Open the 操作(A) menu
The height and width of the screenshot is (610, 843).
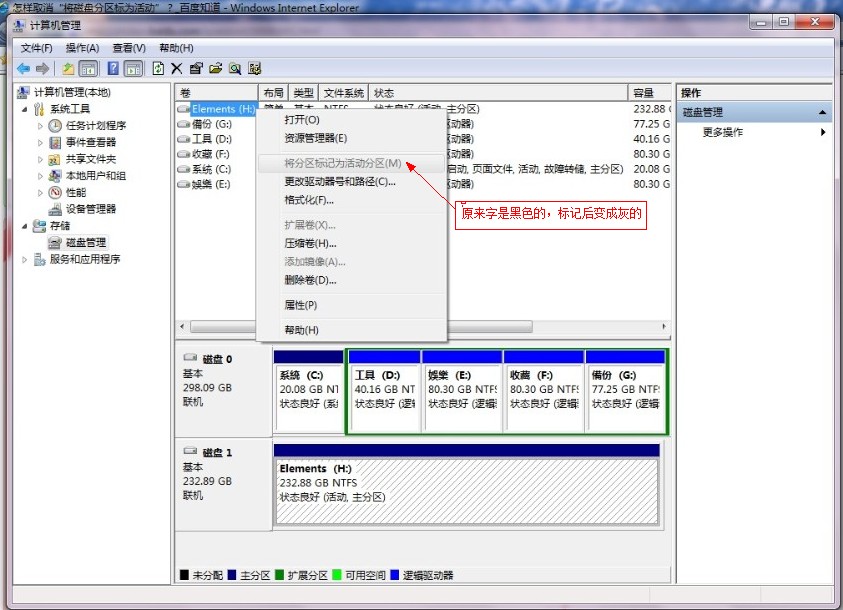click(82, 48)
